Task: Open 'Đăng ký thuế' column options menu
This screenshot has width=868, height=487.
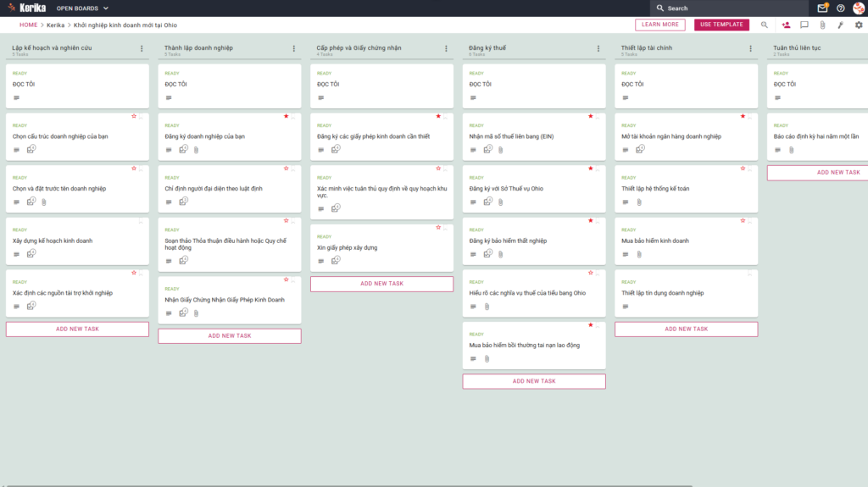Action: (598, 49)
